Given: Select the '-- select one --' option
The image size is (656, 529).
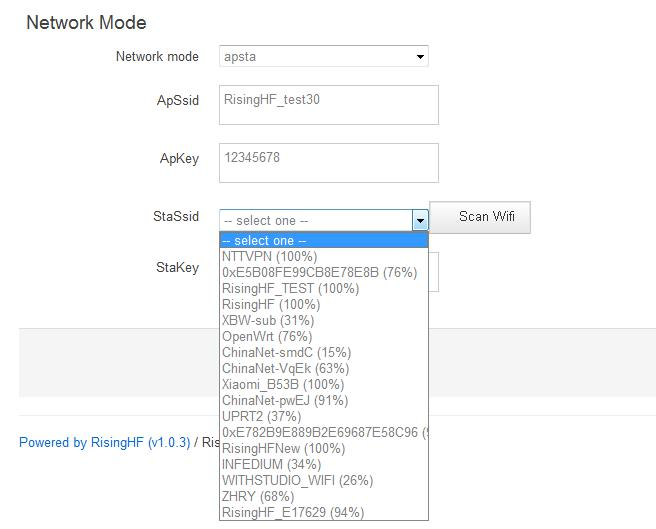Looking at the screenshot, I should [323, 240].
